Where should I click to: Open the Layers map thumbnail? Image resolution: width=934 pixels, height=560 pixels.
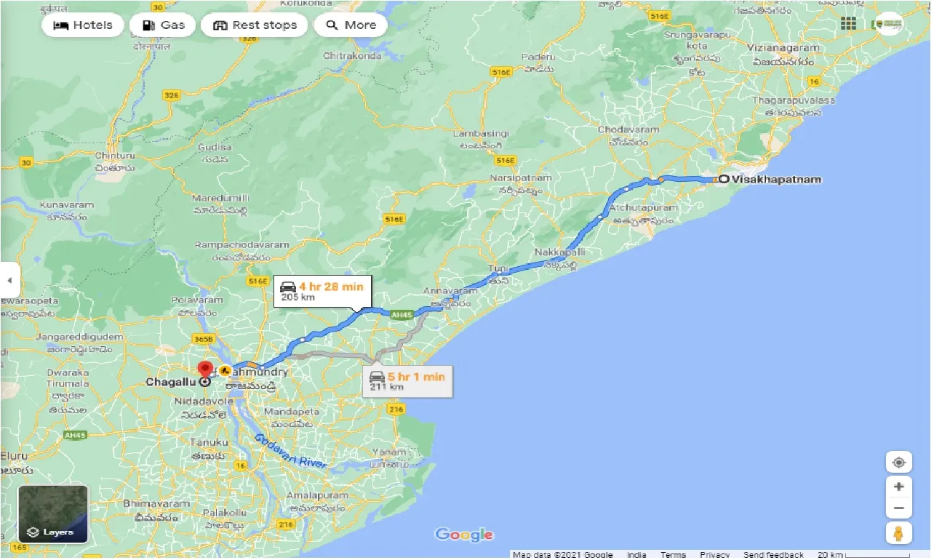(53, 515)
